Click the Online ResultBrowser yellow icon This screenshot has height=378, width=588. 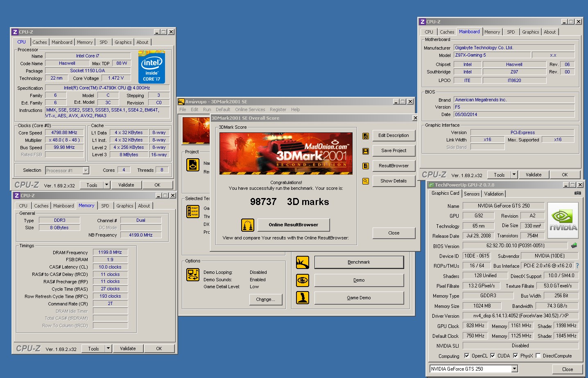pyautogui.click(x=247, y=225)
